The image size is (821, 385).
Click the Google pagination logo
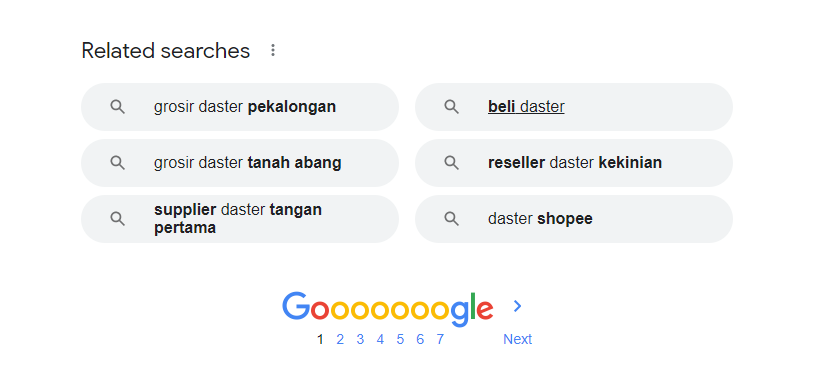[x=387, y=309]
